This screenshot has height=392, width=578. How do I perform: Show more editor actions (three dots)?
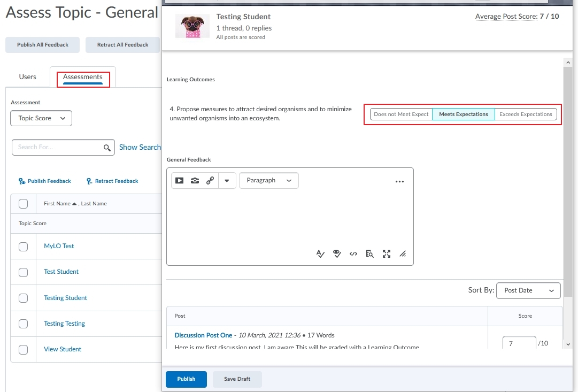click(x=399, y=181)
